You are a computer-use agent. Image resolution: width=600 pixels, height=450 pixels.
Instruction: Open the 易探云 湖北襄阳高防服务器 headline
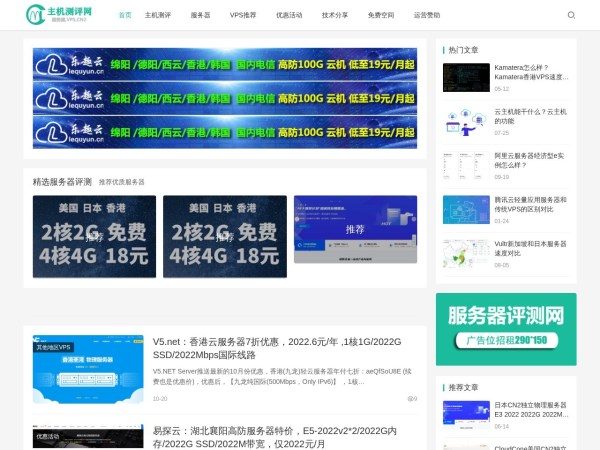(x=275, y=437)
